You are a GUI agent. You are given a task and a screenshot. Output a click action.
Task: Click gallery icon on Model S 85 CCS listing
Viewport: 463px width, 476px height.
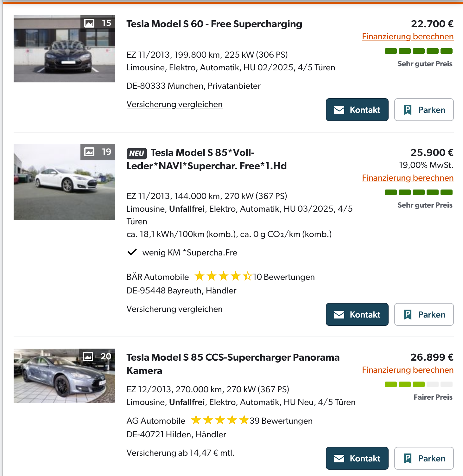click(88, 357)
